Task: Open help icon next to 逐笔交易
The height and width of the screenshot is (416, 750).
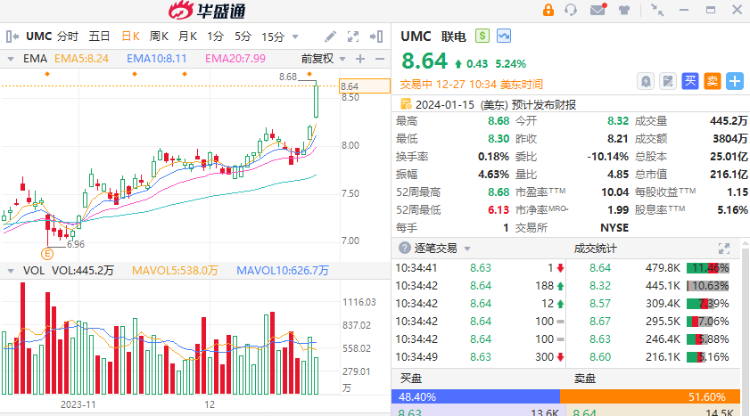Action: (x=405, y=248)
